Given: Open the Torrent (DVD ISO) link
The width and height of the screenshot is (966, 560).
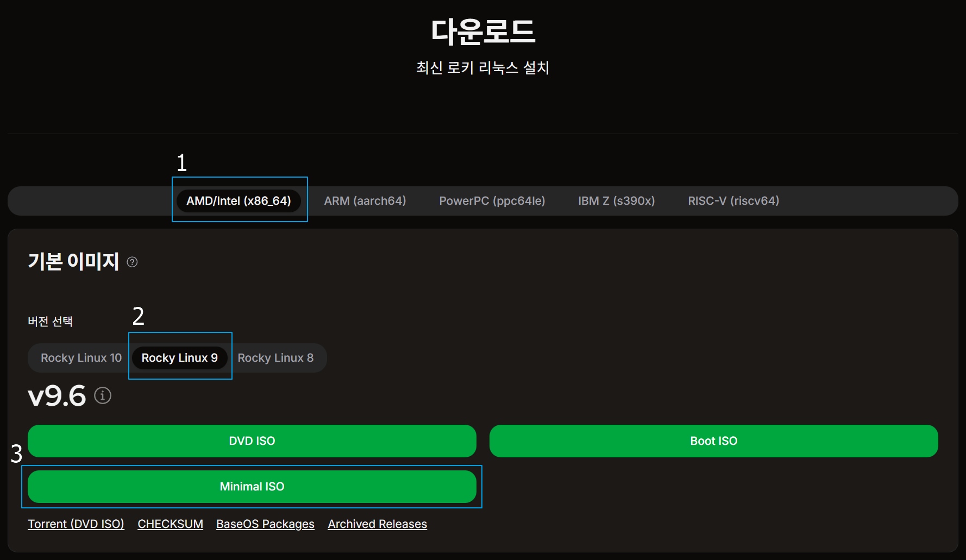Looking at the screenshot, I should pyautogui.click(x=76, y=524).
